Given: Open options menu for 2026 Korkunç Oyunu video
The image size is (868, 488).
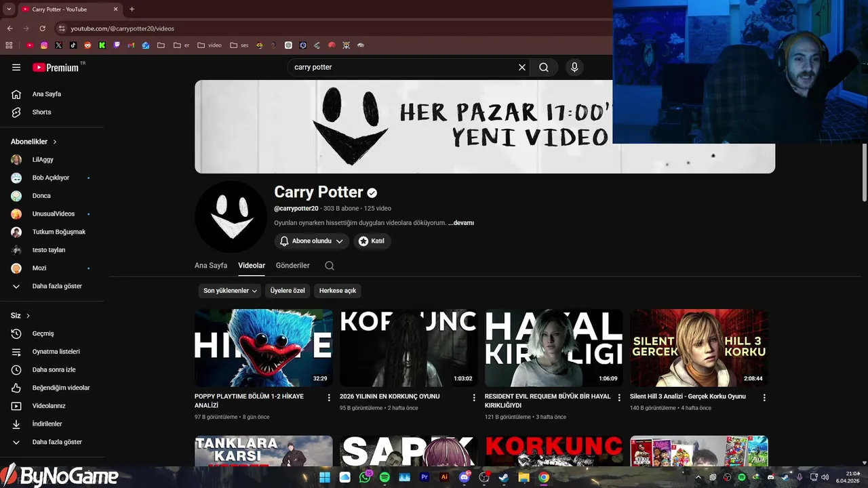Looking at the screenshot, I should pos(474,398).
